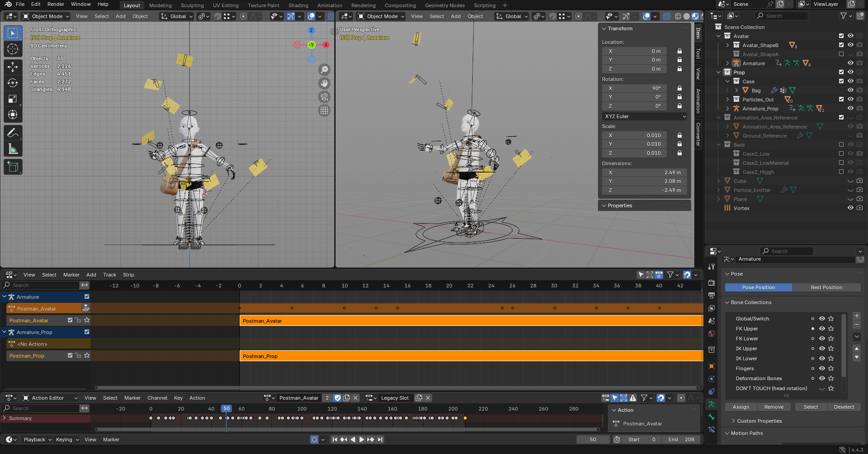
Task: Click frame 50 playhead in Action Editor
Action: pos(227,409)
